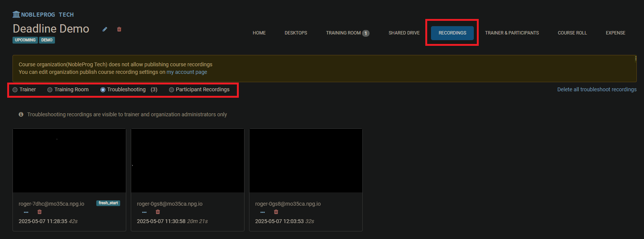
Task: Open more options for the 11:30:58 recording
Action: (x=144, y=212)
